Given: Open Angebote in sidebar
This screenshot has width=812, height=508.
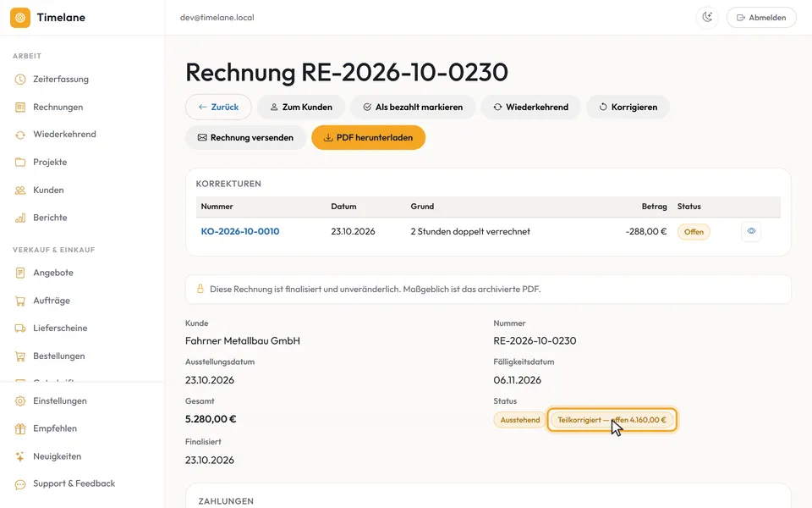Looking at the screenshot, I should click(x=52, y=273).
